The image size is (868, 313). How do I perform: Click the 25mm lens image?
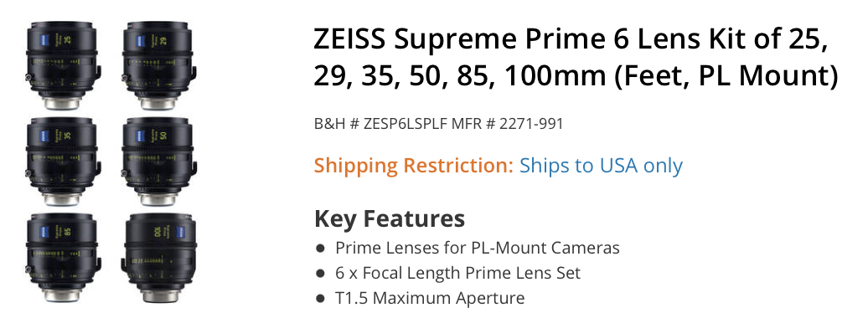coord(61,66)
